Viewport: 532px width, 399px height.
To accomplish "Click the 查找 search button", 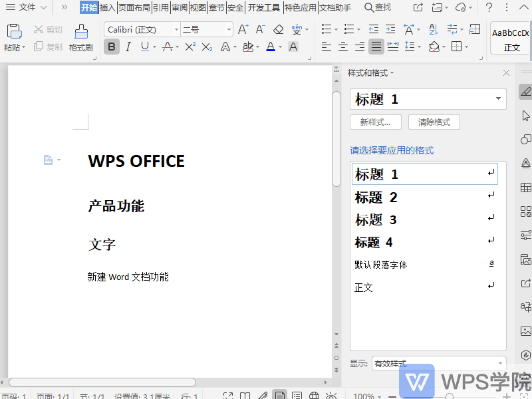I will click(378, 7).
